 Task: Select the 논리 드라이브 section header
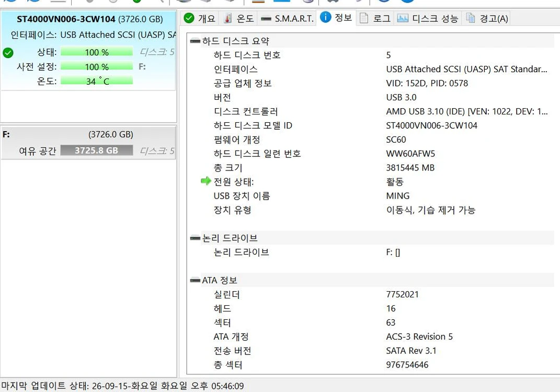click(x=230, y=238)
